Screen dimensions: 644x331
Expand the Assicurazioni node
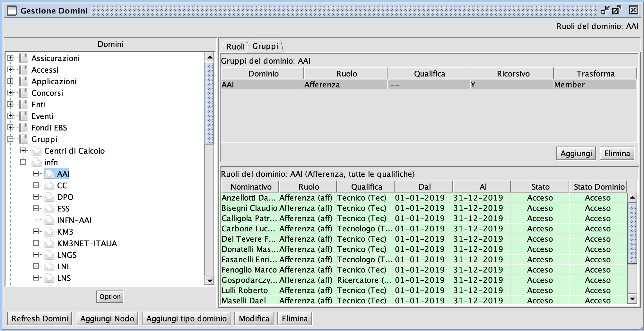point(10,58)
